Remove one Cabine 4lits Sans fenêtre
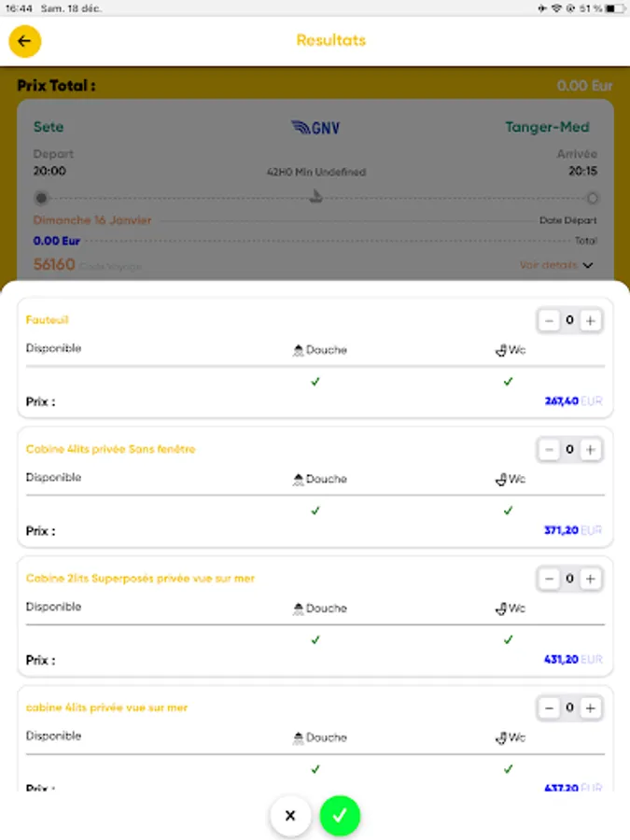The image size is (630, 840). click(x=549, y=450)
